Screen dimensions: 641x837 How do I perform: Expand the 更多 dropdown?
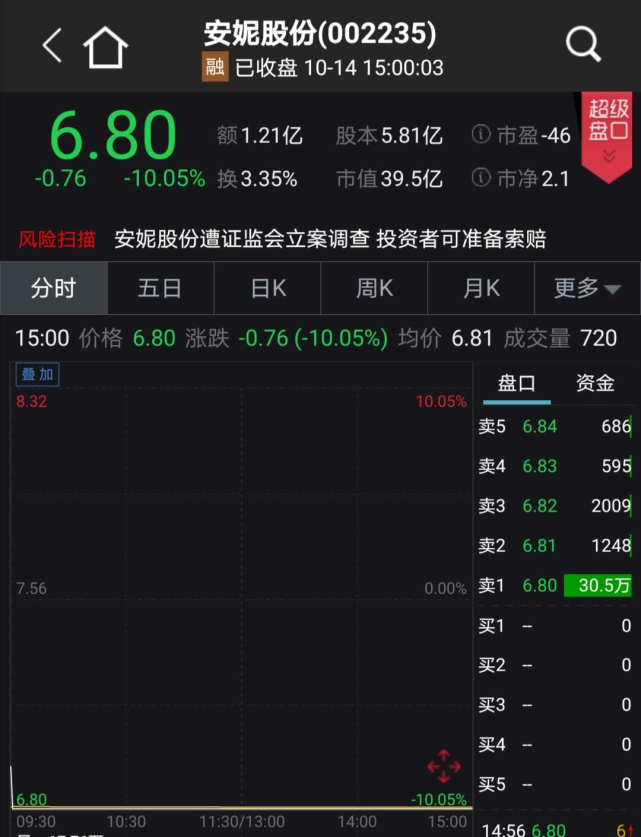[588, 288]
